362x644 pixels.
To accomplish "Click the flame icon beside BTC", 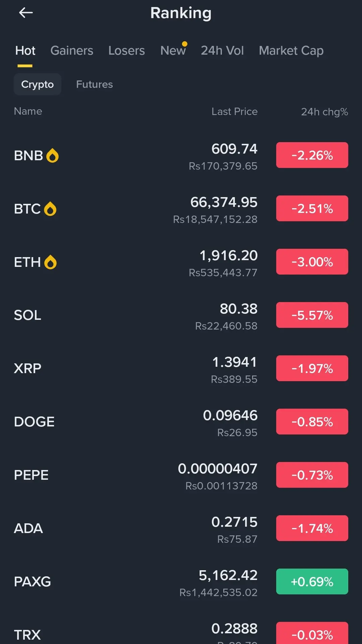I will tap(50, 209).
